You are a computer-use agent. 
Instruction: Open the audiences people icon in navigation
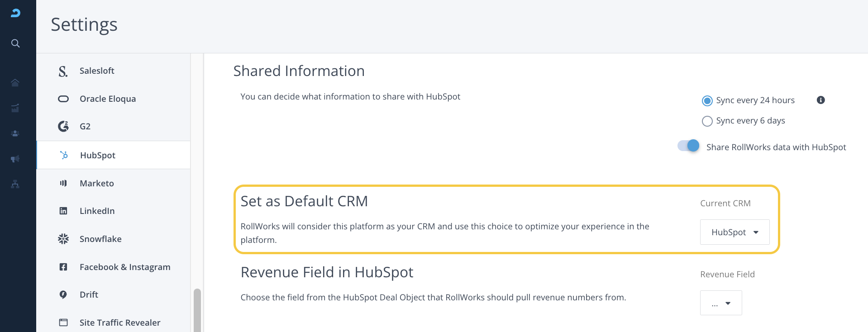15,133
